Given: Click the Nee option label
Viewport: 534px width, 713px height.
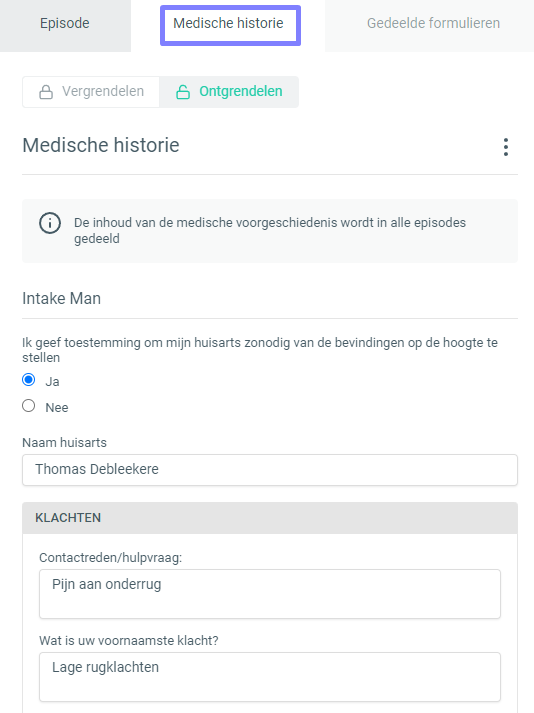Looking at the screenshot, I should [x=57, y=407].
